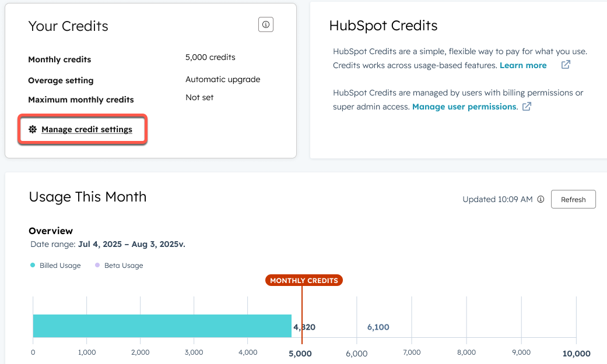Click the bold 5,000 axis label
Image resolution: width=607 pixels, height=364 pixels.
click(x=300, y=354)
